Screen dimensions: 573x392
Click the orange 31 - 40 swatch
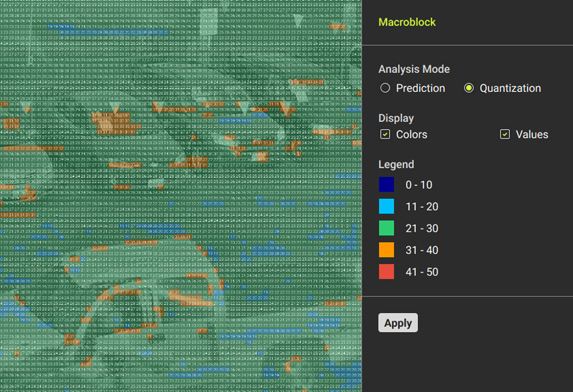click(x=386, y=250)
